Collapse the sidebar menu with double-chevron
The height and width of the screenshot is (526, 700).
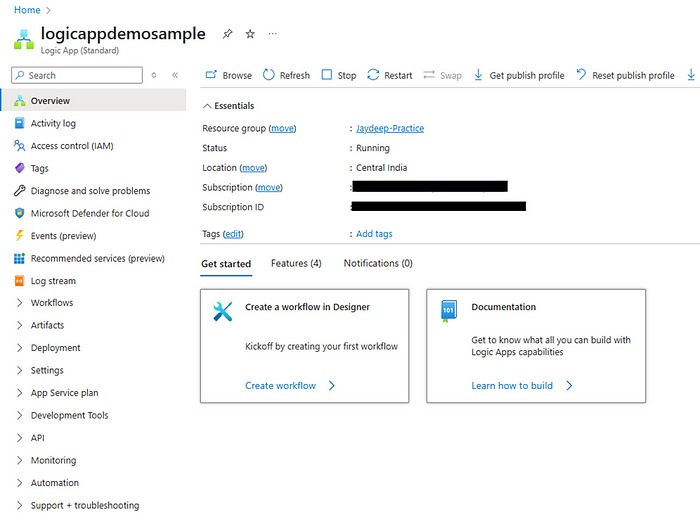coord(175,75)
